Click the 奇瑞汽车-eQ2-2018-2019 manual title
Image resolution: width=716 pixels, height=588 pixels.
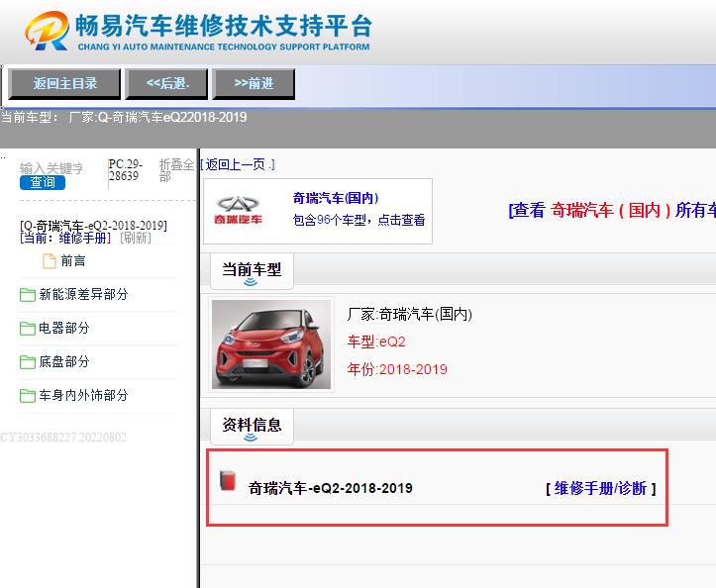pos(331,488)
